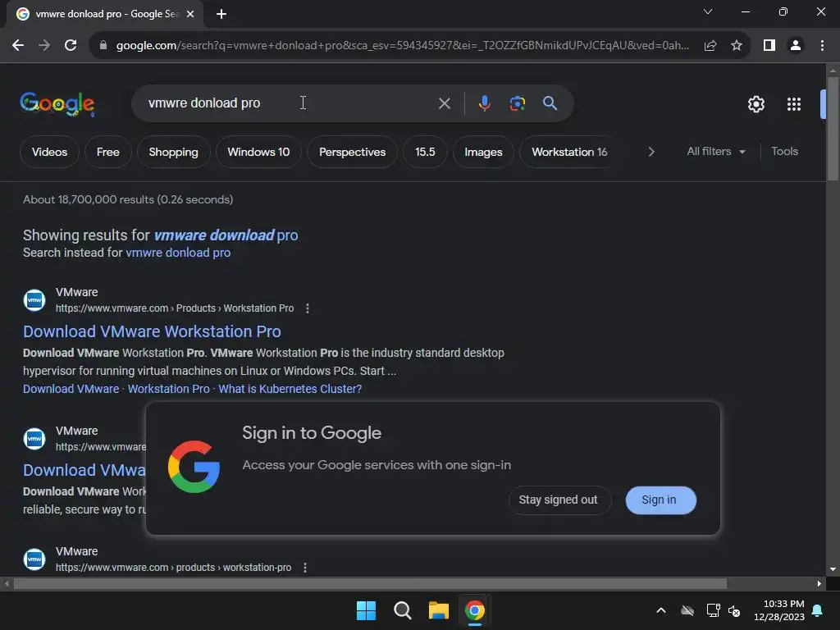The image size is (840, 630).
Task: Open the notification bell
Action: [818, 610]
